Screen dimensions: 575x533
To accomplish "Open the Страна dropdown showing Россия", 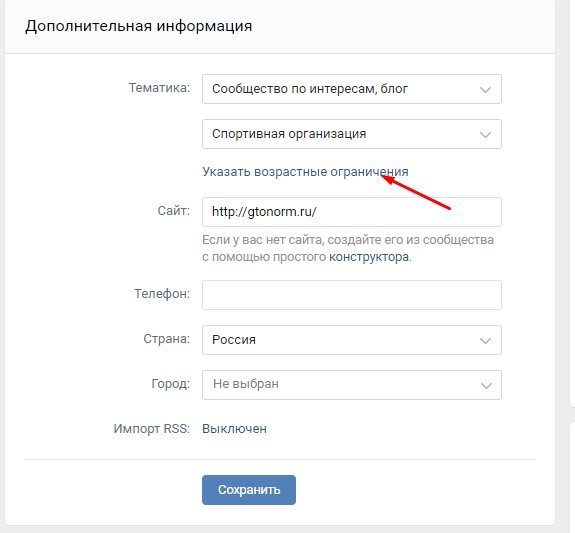I will [x=352, y=340].
